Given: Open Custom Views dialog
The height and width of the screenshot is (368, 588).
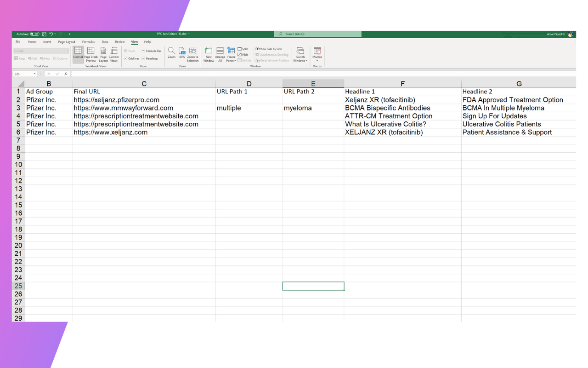Looking at the screenshot, I should [x=114, y=54].
